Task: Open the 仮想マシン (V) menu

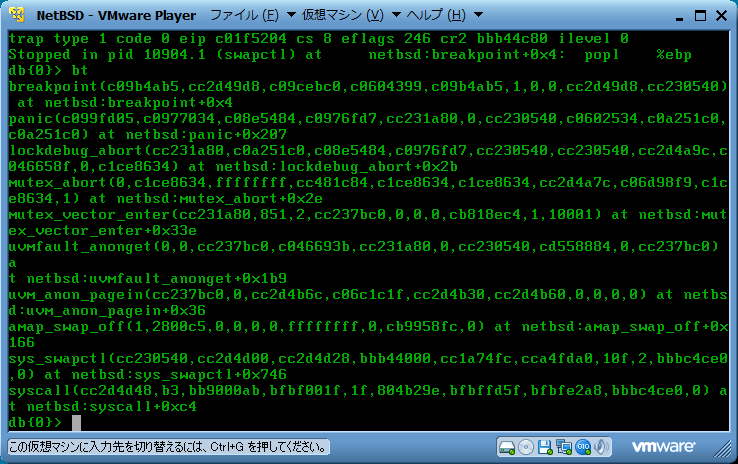Action: coord(343,15)
